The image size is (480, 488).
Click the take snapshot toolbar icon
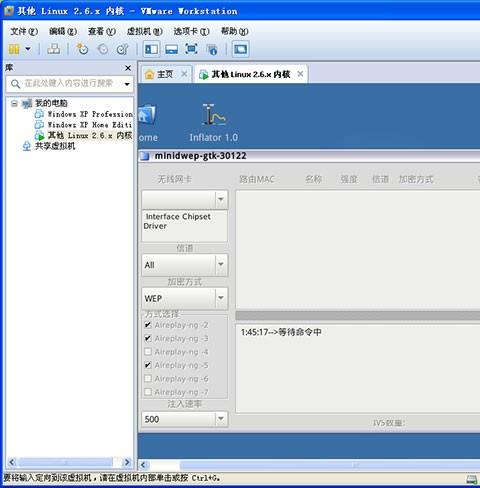coord(82,49)
